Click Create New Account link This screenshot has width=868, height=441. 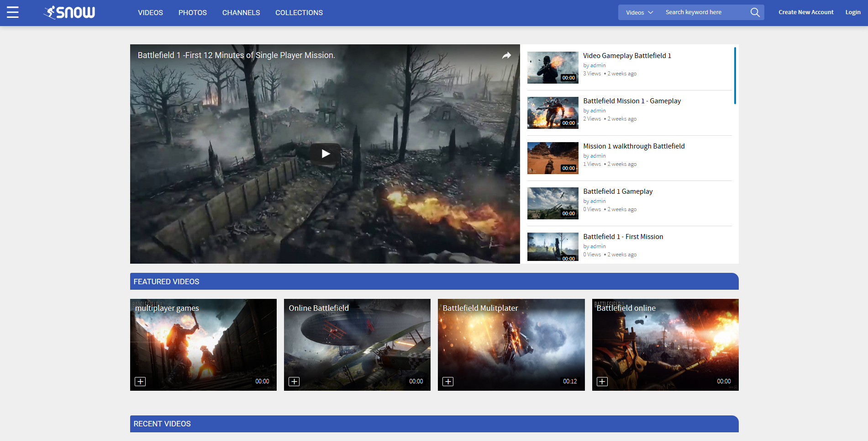806,12
